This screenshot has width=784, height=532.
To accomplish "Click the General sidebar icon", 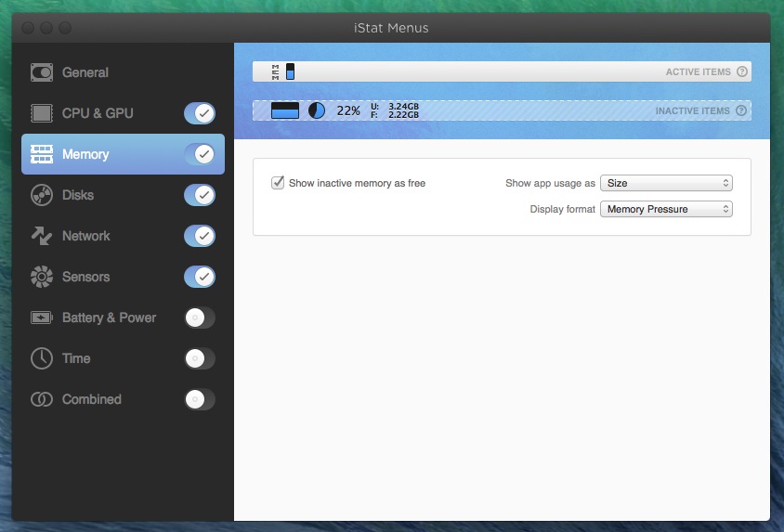I will point(42,72).
